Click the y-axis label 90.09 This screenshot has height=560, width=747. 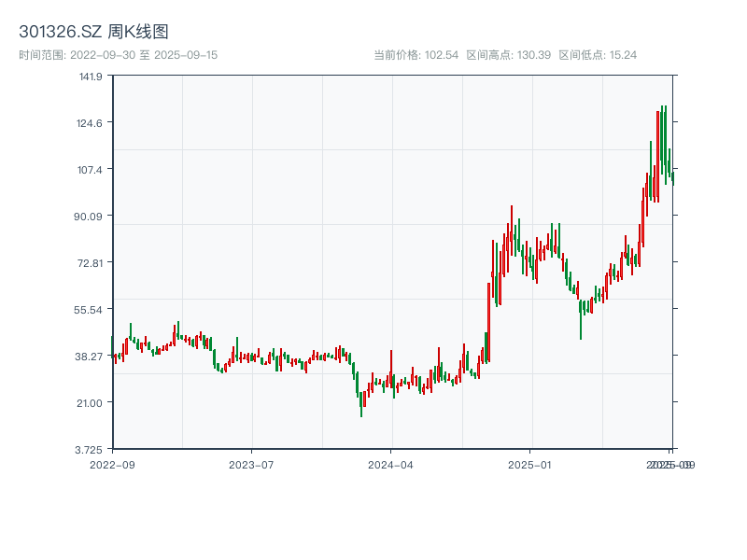coord(88,217)
